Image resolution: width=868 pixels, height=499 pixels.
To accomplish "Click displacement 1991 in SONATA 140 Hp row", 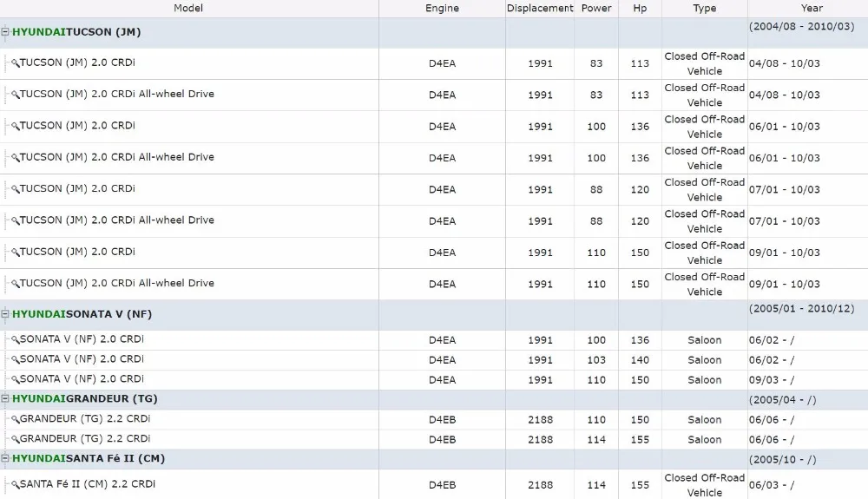I will [540, 360].
